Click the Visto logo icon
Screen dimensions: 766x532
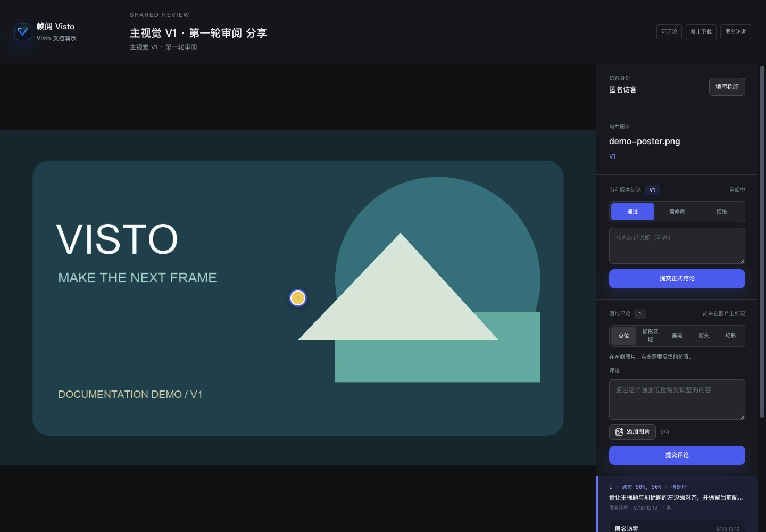pyautogui.click(x=23, y=32)
